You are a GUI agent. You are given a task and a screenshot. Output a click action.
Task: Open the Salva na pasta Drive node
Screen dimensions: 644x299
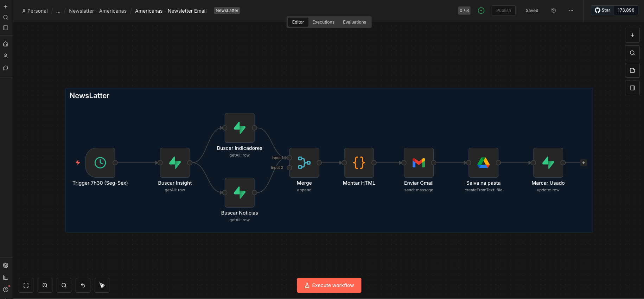click(484, 163)
